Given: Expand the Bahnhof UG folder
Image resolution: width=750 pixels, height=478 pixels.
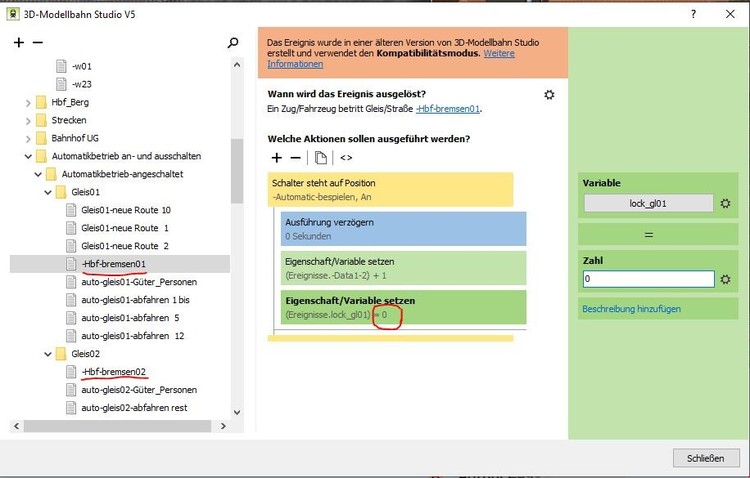Looking at the screenshot, I should (28, 139).
